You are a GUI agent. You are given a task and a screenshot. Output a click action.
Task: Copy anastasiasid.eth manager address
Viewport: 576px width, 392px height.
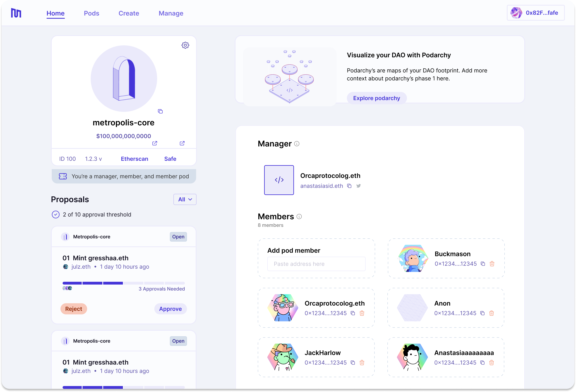pos(349,186)
